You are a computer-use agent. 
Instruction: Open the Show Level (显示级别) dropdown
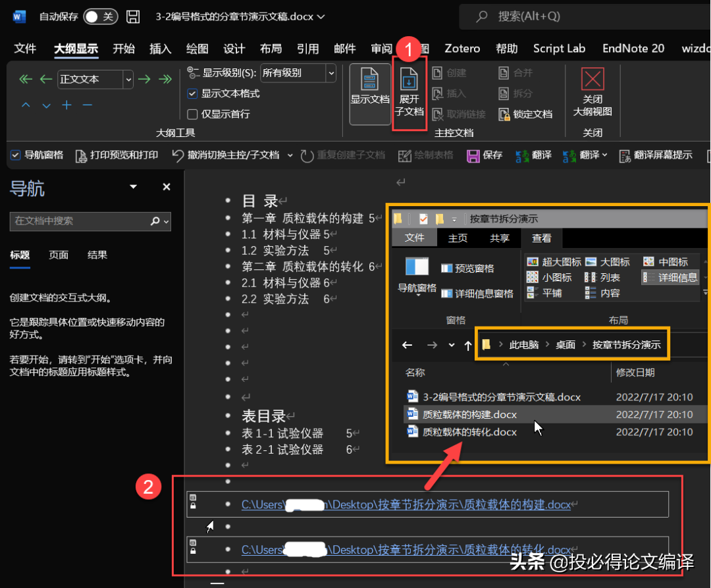pos(330,73)
